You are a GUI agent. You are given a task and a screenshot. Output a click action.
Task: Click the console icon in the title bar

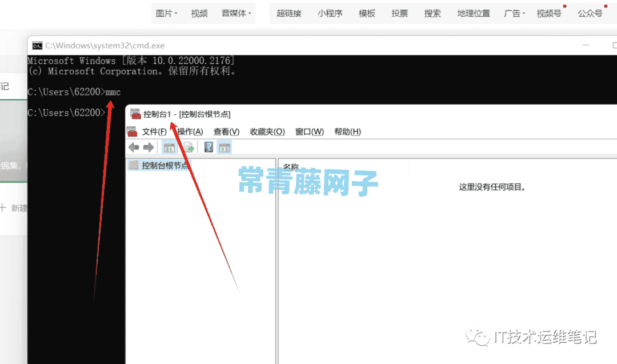(135, 114)
